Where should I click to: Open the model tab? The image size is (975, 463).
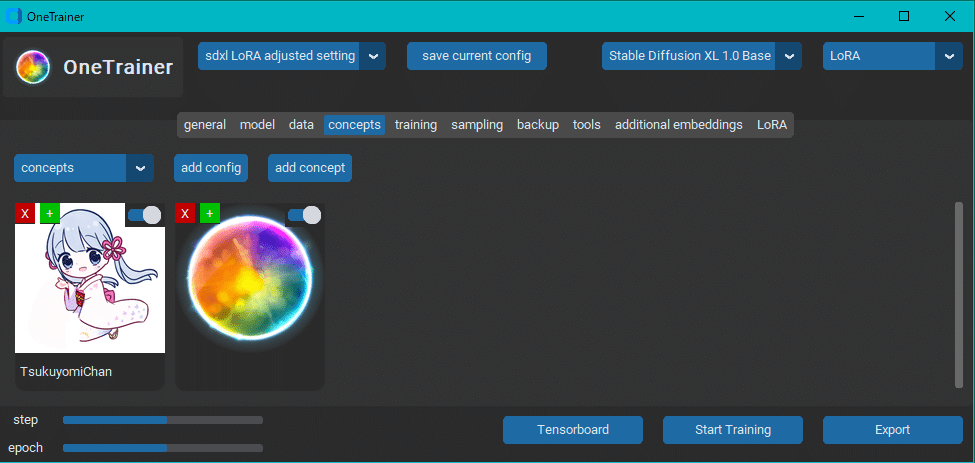click(257, 125)
